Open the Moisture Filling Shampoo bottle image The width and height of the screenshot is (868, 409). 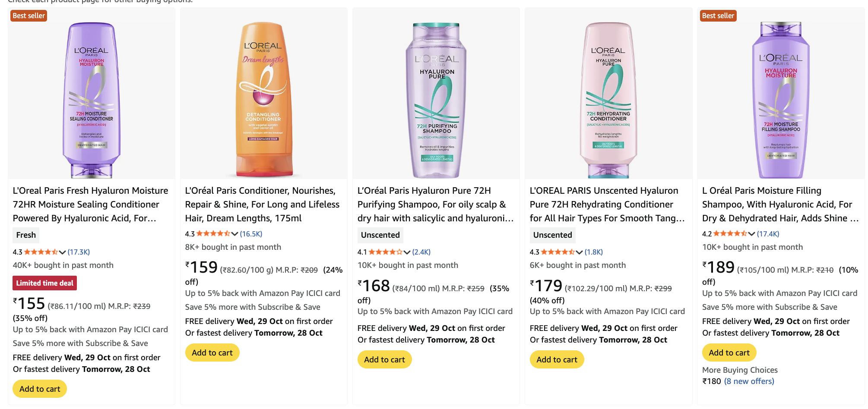click(781, 99)
